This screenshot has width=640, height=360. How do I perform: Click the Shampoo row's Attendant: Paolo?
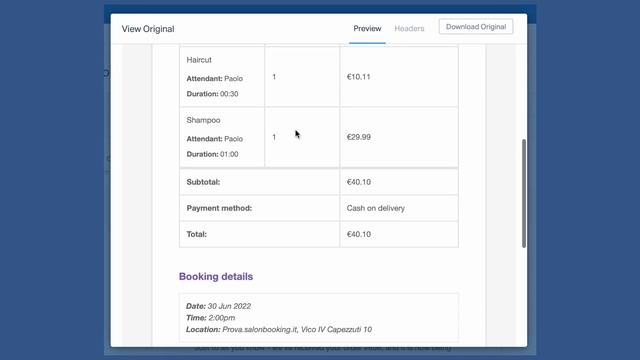pos(215,139)
